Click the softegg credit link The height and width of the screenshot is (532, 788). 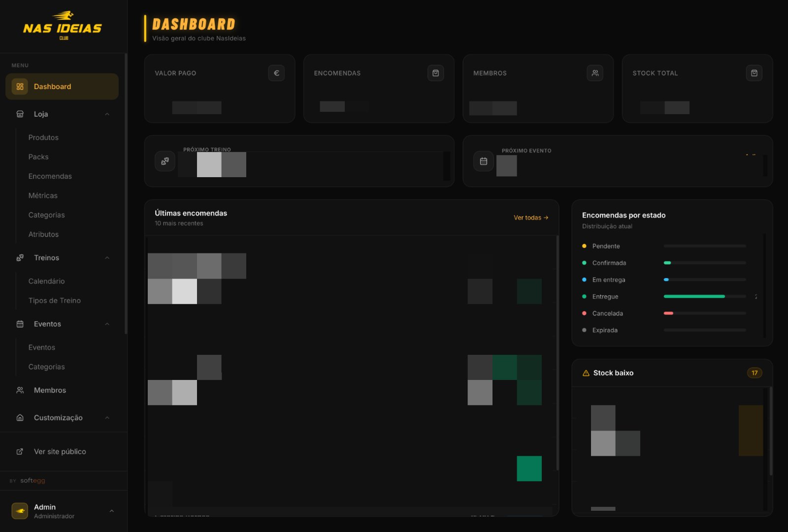(x=33, y=480)
